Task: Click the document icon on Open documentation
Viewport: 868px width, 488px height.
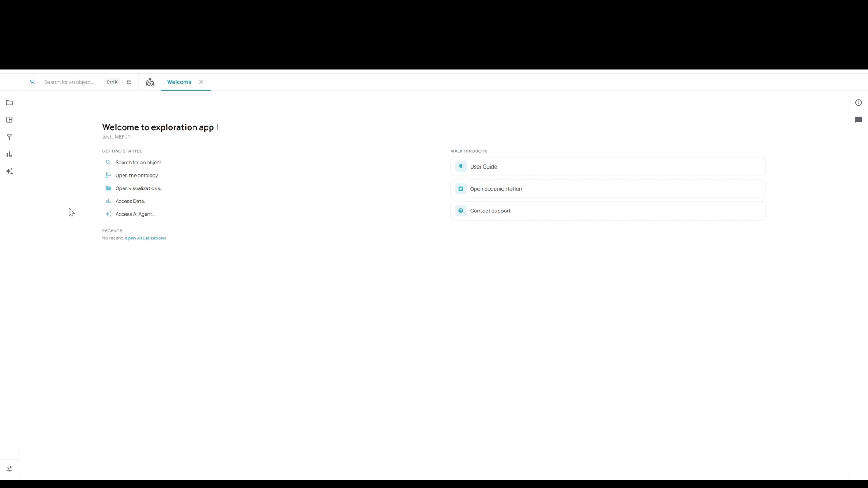Action: [461, 189]
